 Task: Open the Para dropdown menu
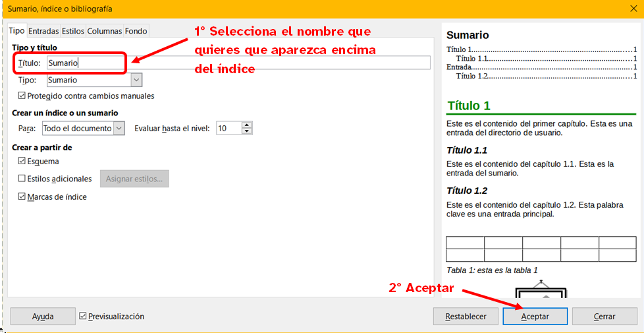119,129
